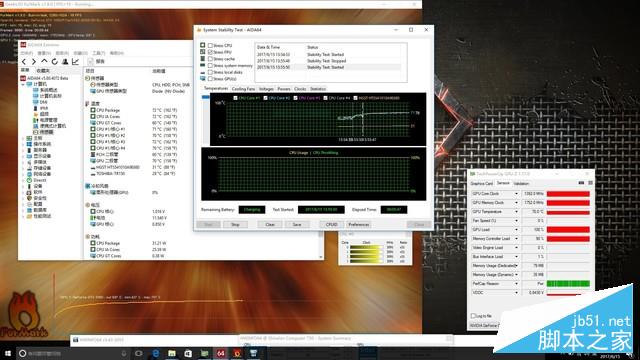This screenshot has height=360, width=640.
Task: Open Edge browser from taskbar
Action: tap(156, 353)
